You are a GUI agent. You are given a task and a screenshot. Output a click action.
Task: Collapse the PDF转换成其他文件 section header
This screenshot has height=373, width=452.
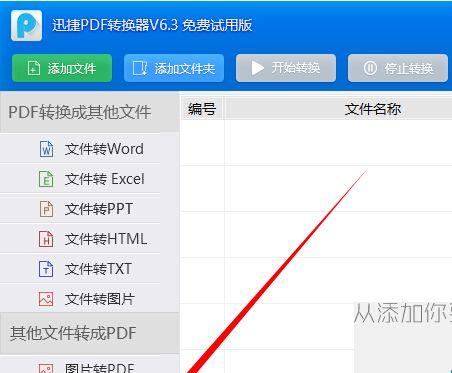point(90,112)
